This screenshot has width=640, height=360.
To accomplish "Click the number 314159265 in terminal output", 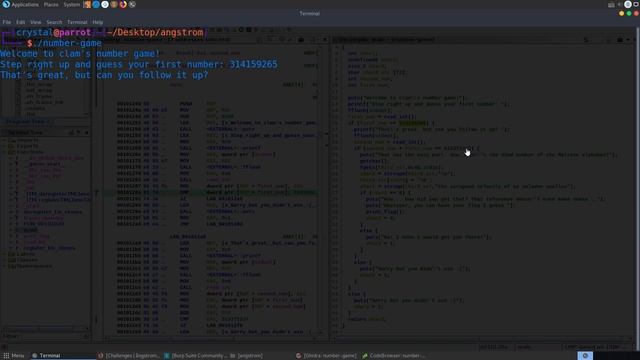I will click(253, 64).
